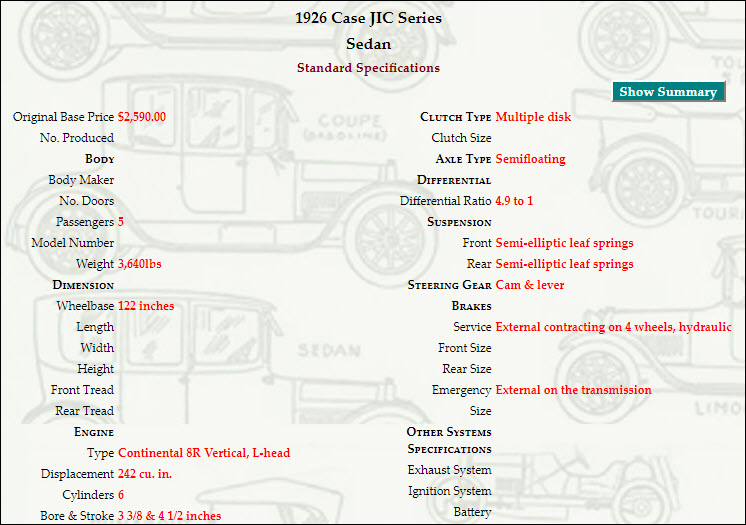The height and width of the screenshot is (525, 746).
Task: Click the 'Rear Tread' label
Action: pyautogui.click(x=85, y=411)
